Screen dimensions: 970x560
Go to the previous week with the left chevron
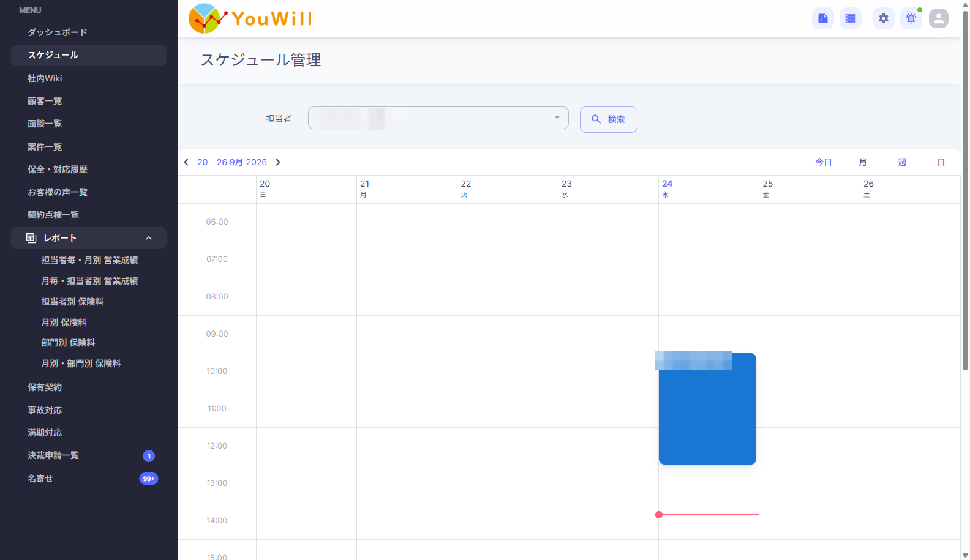(x=186, y=162)
